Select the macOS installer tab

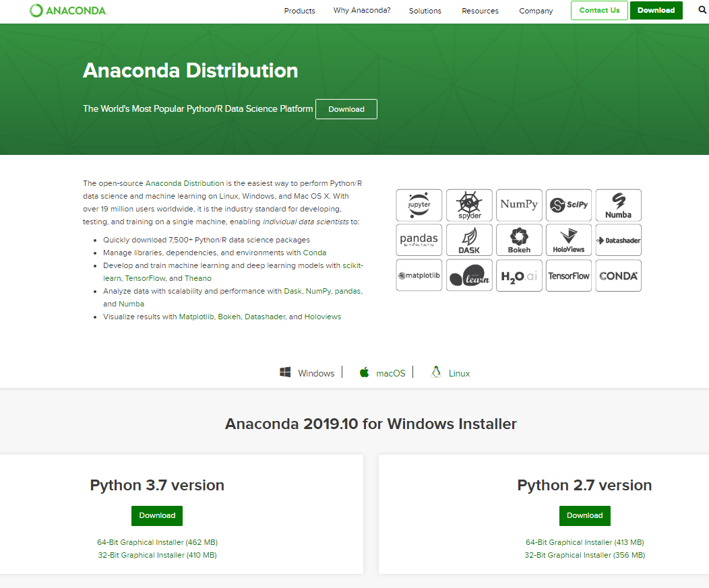(x=391, y=373)
